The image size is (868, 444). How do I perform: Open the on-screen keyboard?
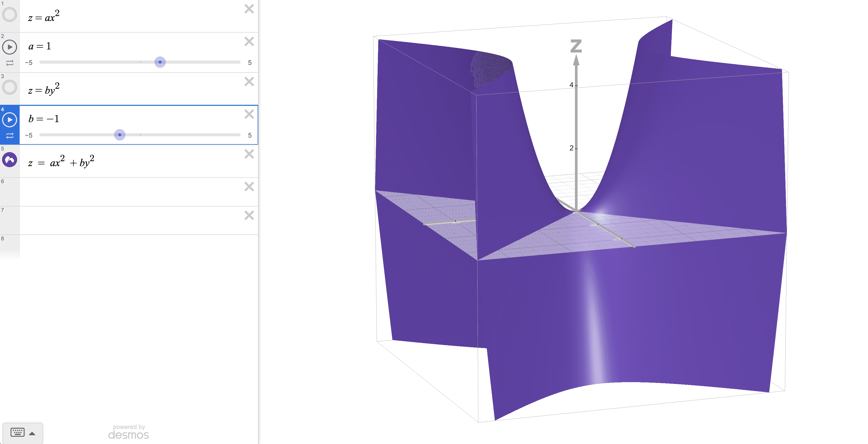point(18,433)
